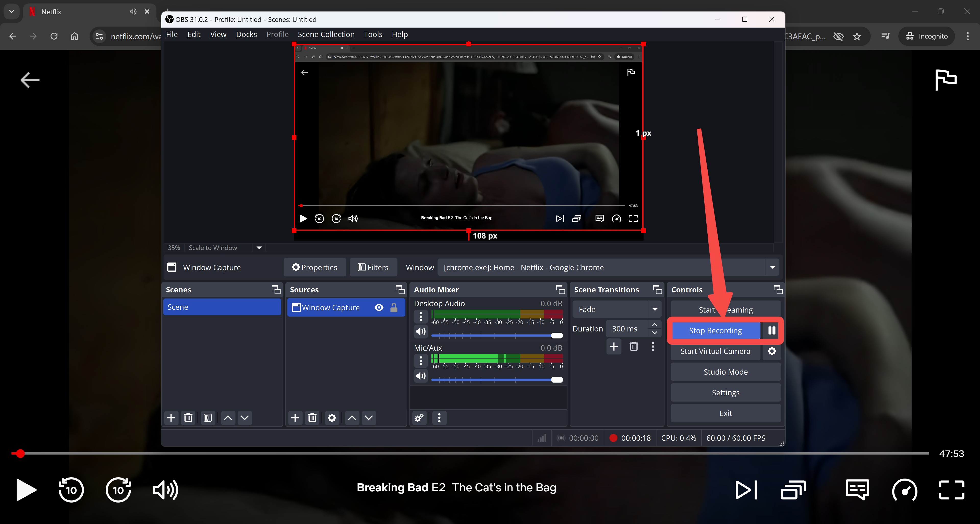Open Netflix episodes list

[x=793, y=490]
